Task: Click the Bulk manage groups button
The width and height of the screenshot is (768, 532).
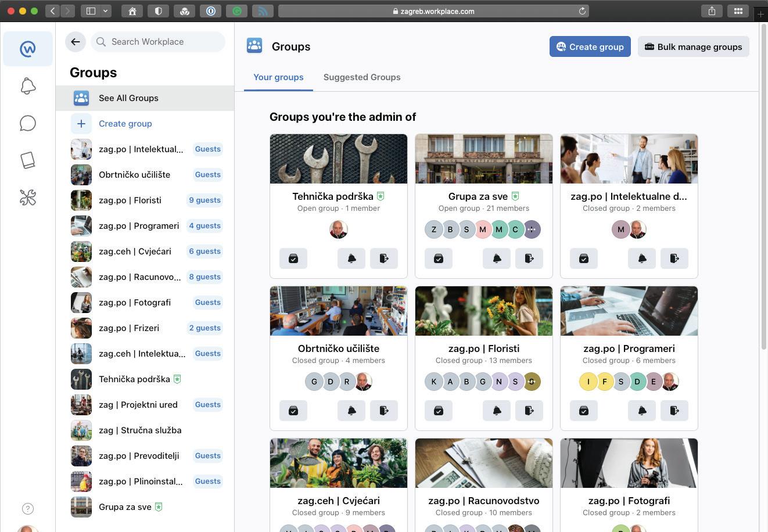Action: (x=694, y=47)
